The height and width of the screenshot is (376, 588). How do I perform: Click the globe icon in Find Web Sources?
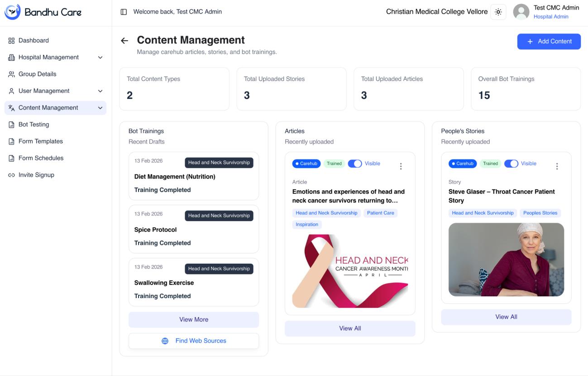pyautogui.click(x=165, y=341)
